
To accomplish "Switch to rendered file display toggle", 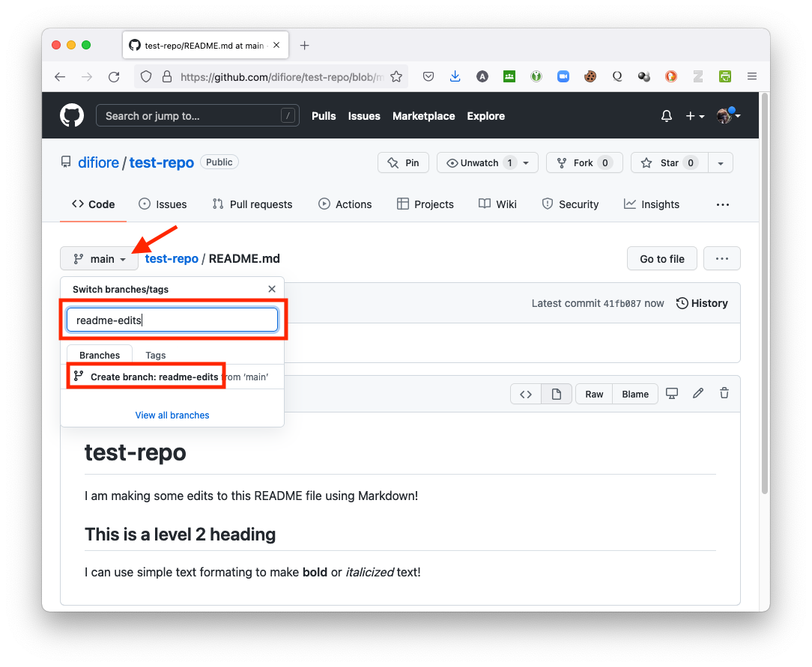I will coord(557,394).
